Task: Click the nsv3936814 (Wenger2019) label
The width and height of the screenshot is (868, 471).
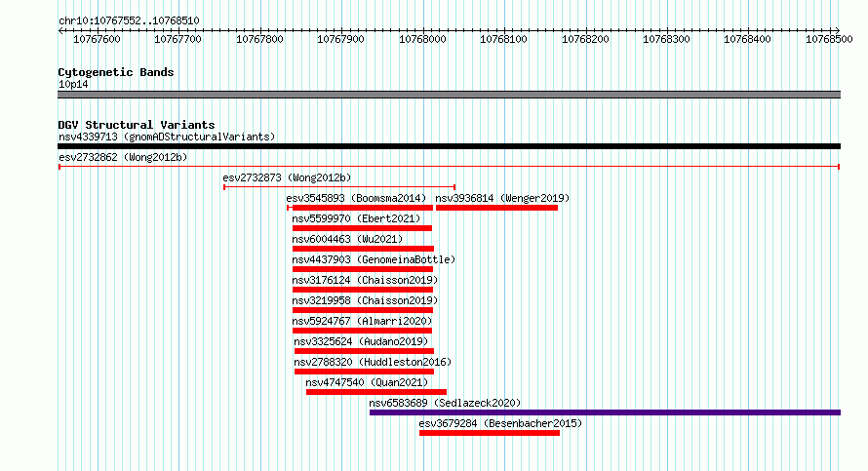Action: (502, 198)
